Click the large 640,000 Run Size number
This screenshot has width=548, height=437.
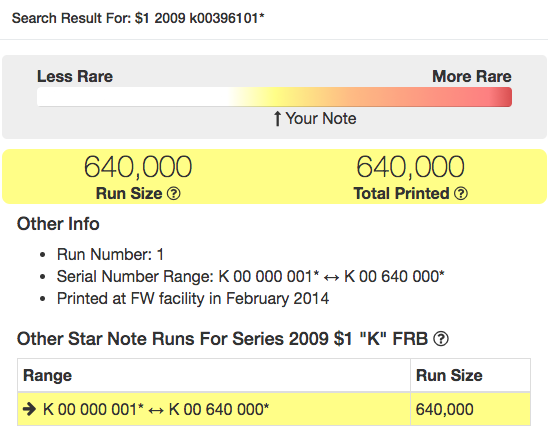138,167
